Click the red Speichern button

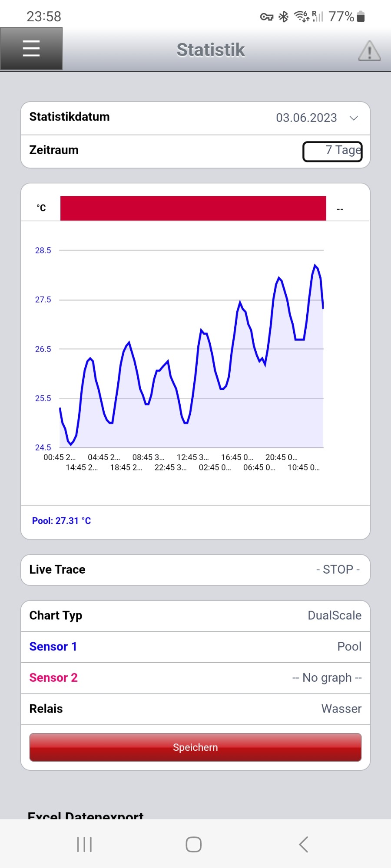pyautogui.click(x=195, y=747)
